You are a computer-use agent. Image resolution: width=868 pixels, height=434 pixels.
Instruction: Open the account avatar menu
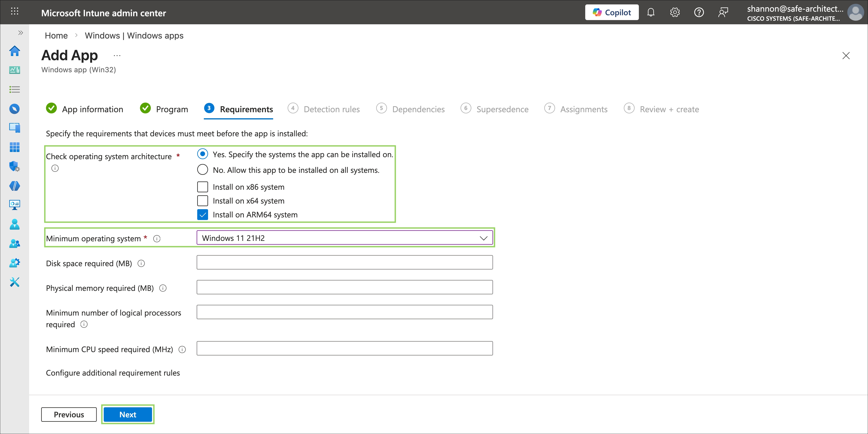click(x=855, y=12)
